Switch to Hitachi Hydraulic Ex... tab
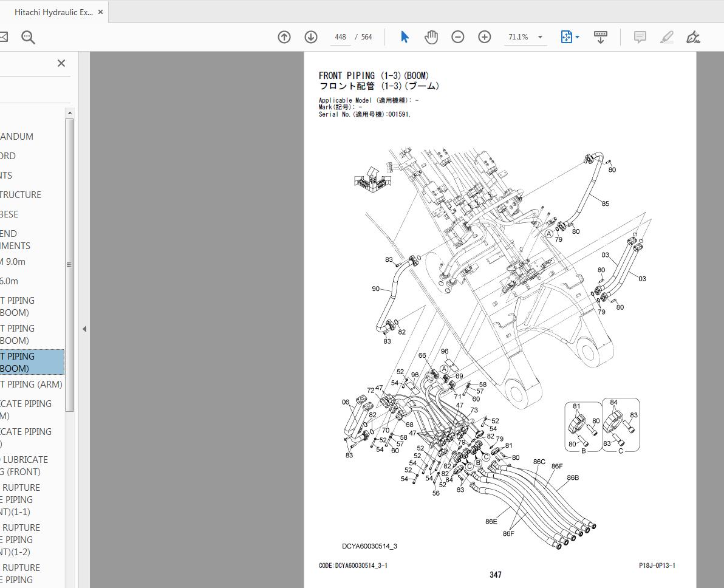The image size is (724, 588). point(53,13)
